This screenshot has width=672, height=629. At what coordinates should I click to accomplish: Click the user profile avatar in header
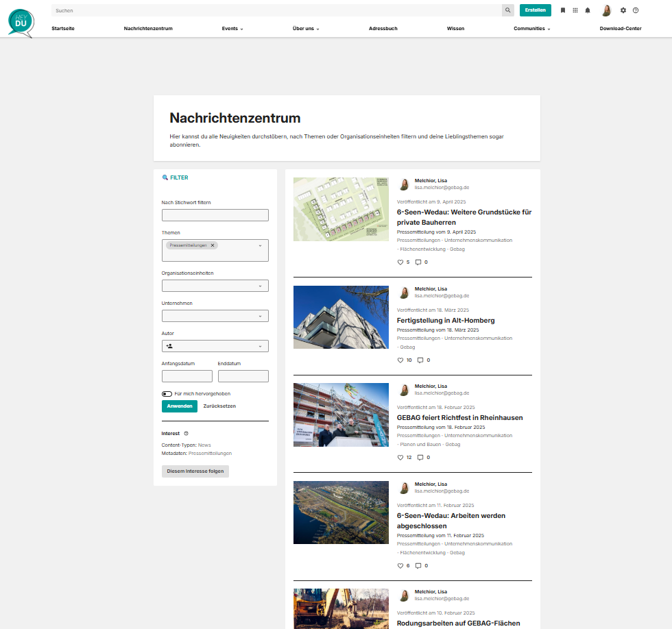click(x=606, y=10)
